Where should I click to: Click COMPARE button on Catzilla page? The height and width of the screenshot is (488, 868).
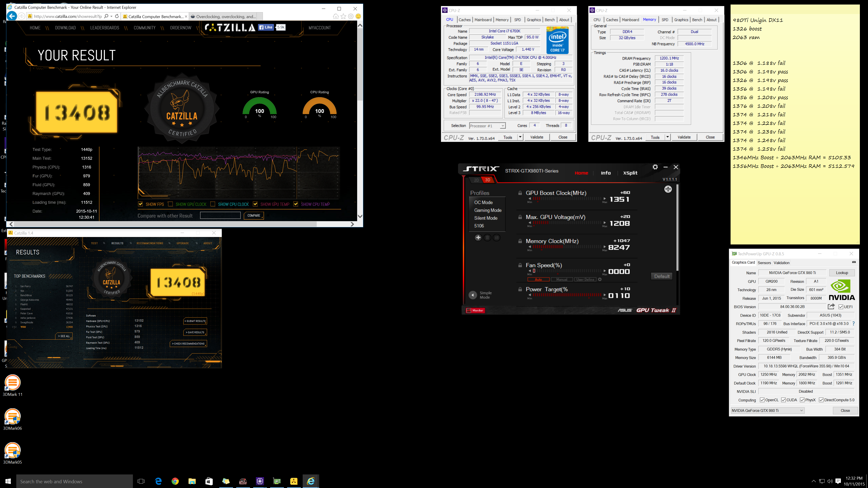254,216
